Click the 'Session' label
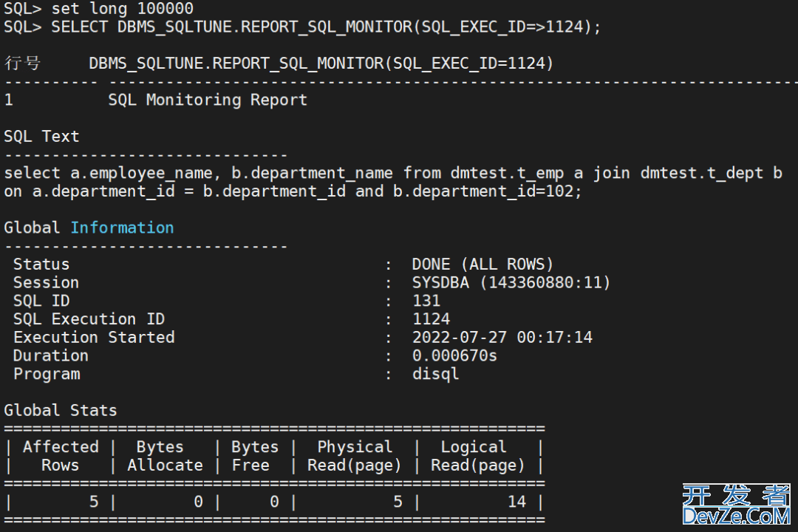 pyautogui.click(x=47, y=282)
